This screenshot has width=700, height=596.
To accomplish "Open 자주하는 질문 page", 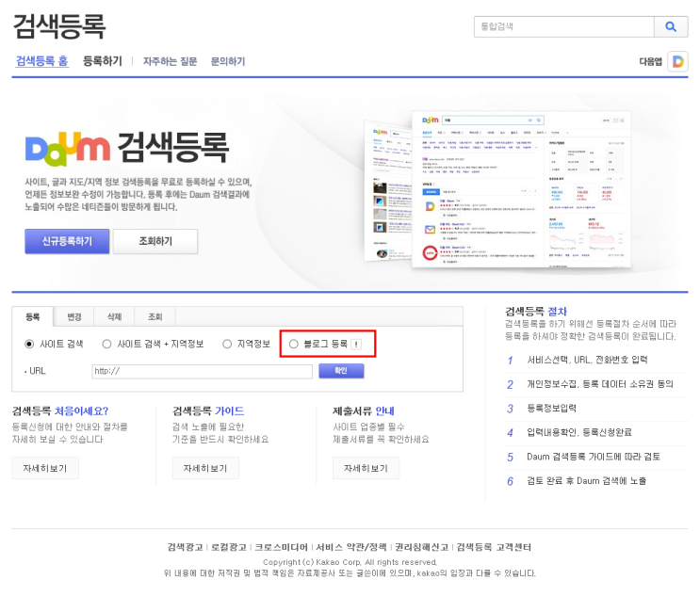I will point(171,61).
